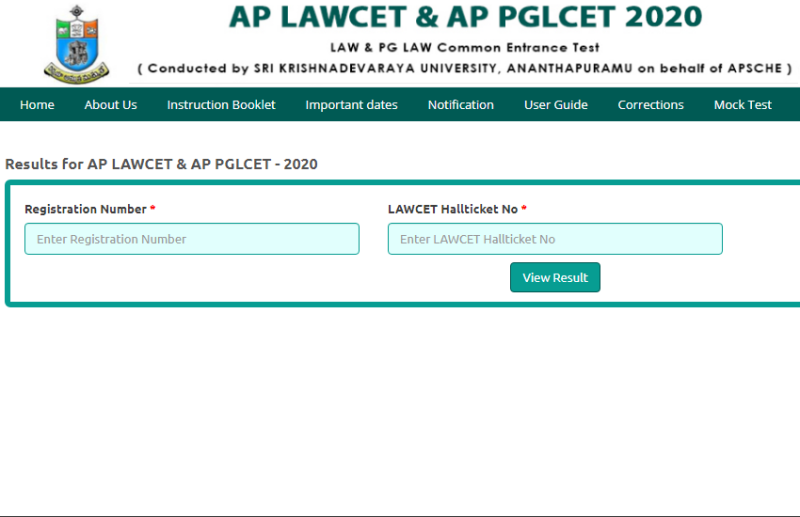Click the Enter LAWCET Hallticket No field
The width and height of the screenshot is (800, 517).
tap(555, 239)
